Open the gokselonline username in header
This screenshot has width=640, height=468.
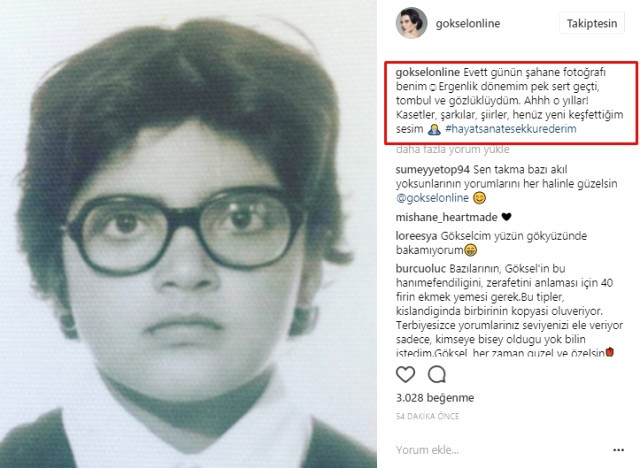(468, 23)
